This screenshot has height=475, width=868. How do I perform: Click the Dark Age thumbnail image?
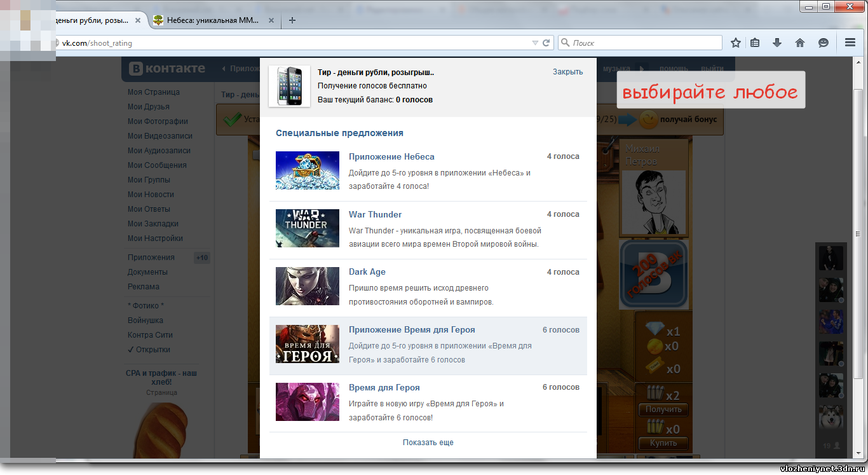pos(308,286)
